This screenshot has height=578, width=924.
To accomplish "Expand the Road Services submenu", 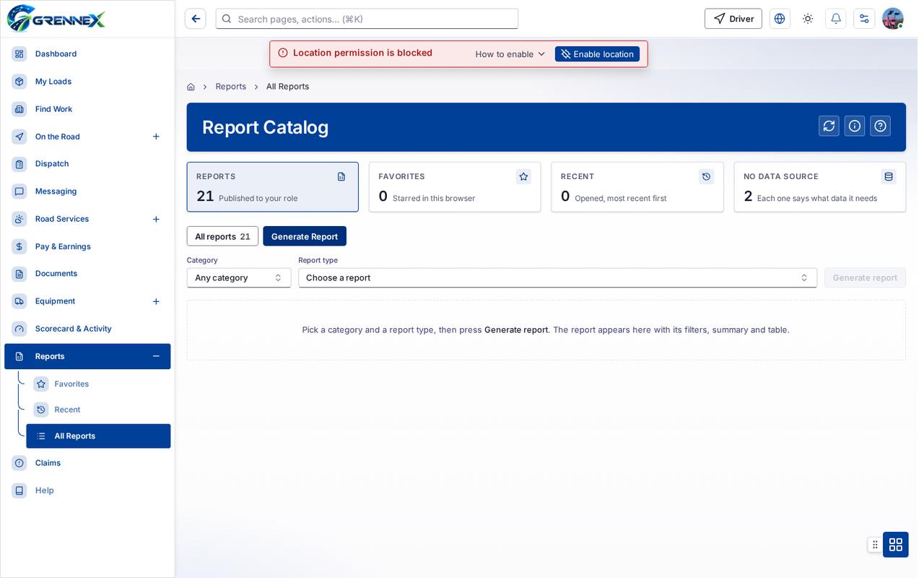I will click(x=156, y=219).
